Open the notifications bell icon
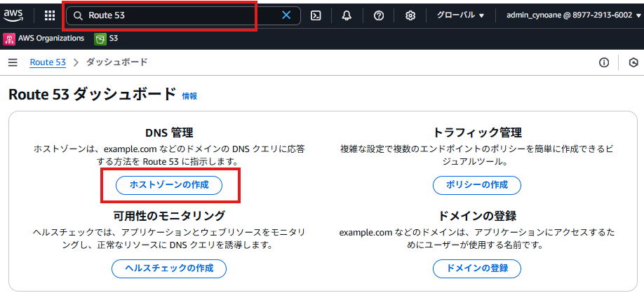This screenshot has height=300, width=644. point(347,15)
